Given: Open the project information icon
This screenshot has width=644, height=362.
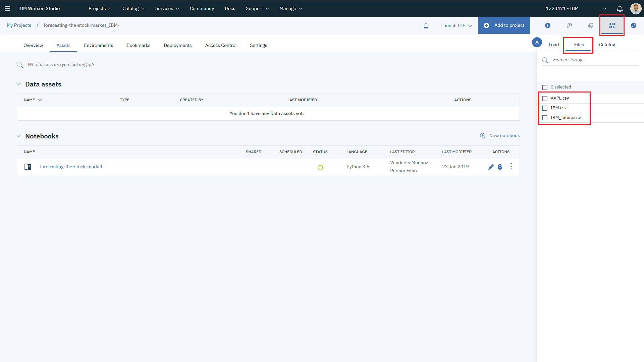Looking at the screenshot, I should tap(547, 25).
